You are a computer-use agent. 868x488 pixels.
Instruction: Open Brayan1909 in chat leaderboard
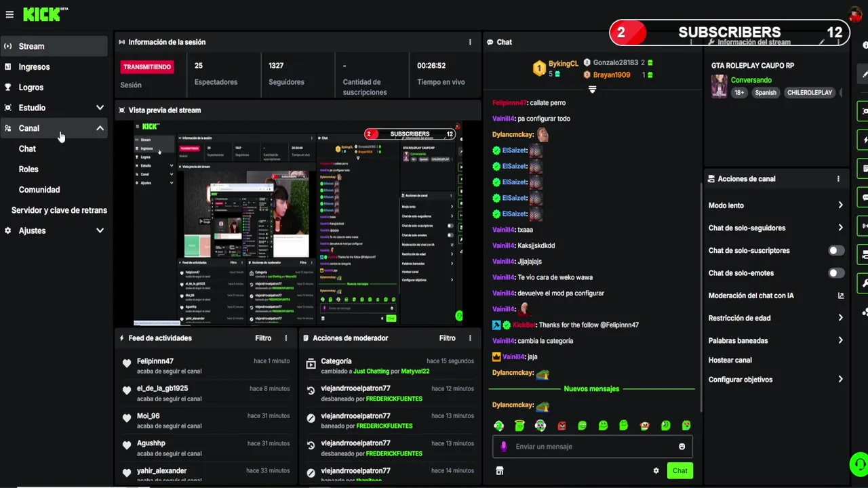[612, 75]
